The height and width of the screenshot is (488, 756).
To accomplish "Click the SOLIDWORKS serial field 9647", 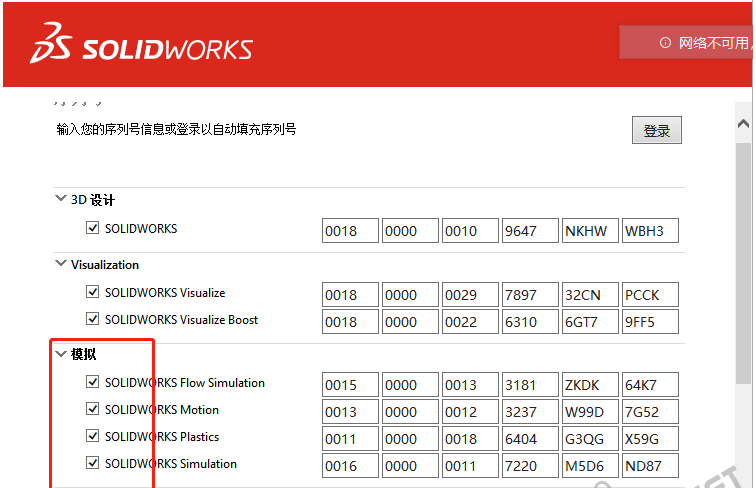I will tap(530, 230).
